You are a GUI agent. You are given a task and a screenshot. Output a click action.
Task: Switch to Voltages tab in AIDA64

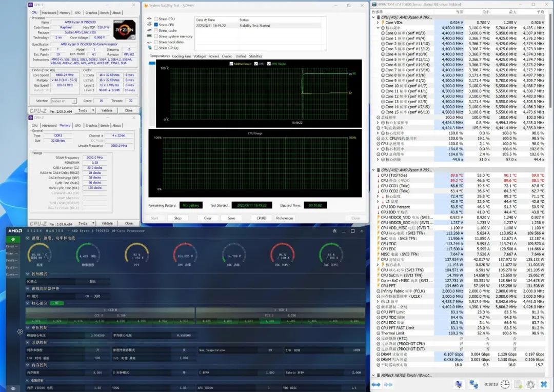tap(200, 56)
